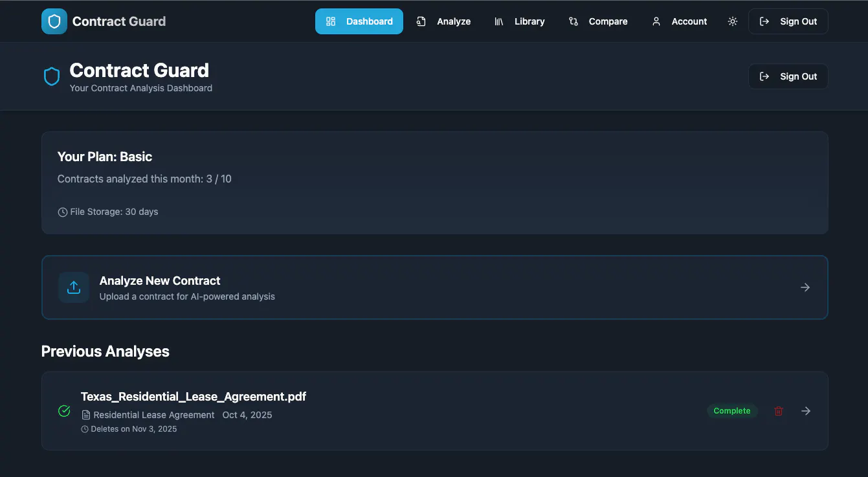This screenshot has width=868, height=477.
Task: Open the Account page
Action: tap(680, 21)
